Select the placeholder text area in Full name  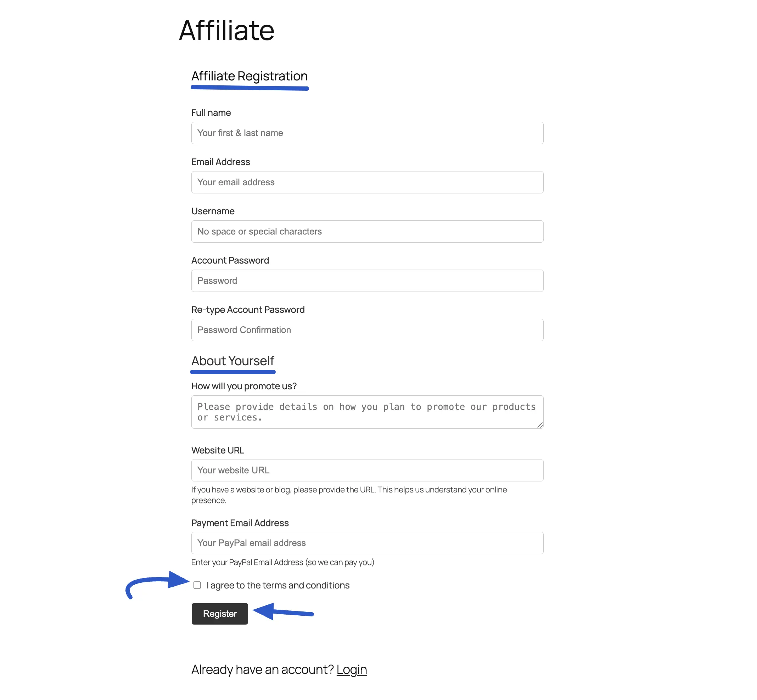pos(240,133)
